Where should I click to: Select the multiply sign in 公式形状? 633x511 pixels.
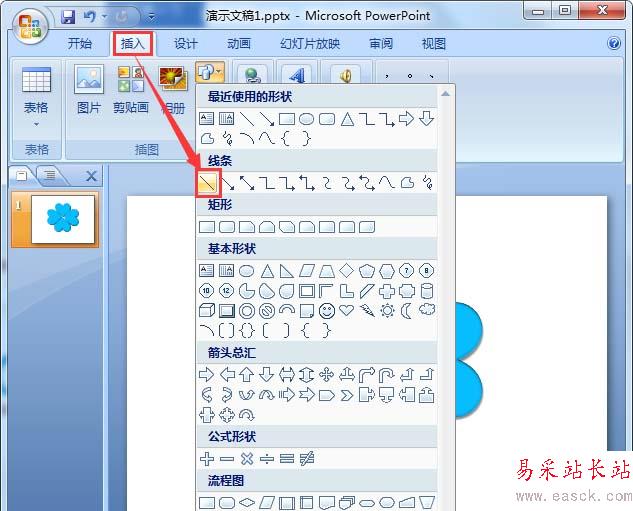coord(247,459)
